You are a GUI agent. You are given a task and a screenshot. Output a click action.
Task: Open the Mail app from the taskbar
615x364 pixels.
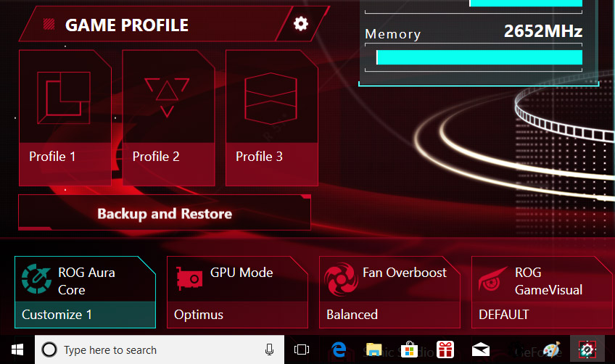click(x=480, y=349)
